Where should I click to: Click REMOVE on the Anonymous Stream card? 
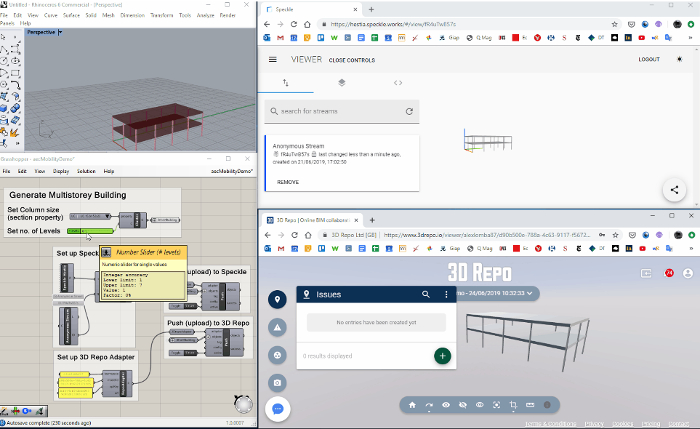287,182
